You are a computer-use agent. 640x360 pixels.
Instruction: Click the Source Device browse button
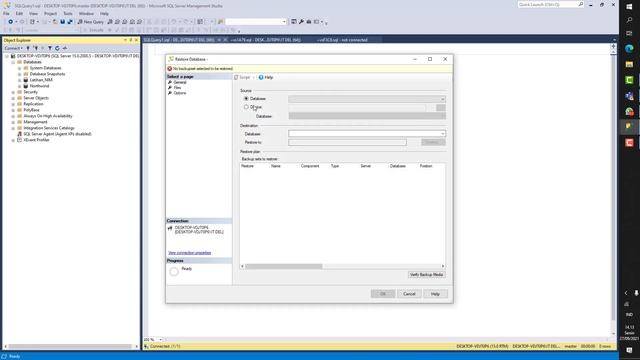(441, 107)
